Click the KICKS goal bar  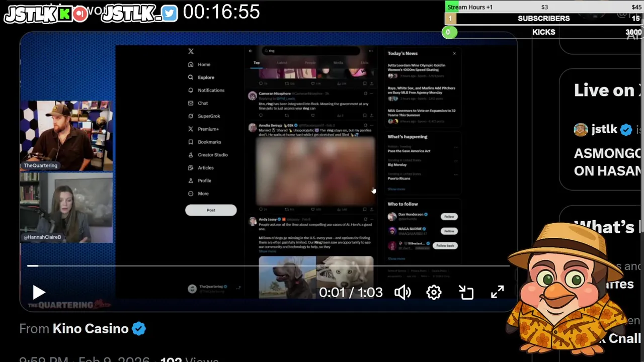point(543,32)
